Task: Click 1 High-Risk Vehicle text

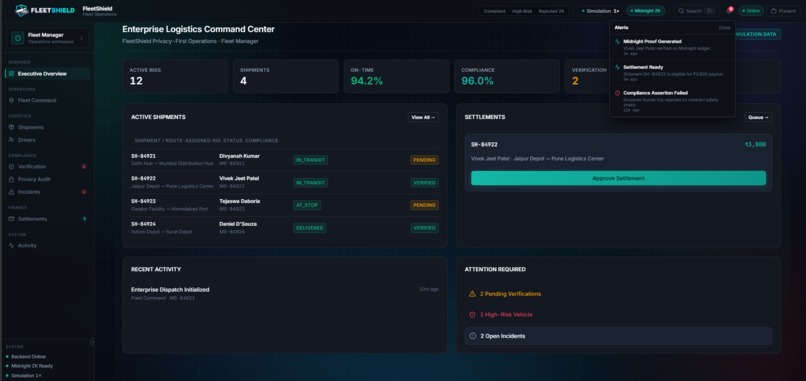Action: [506, 315]
